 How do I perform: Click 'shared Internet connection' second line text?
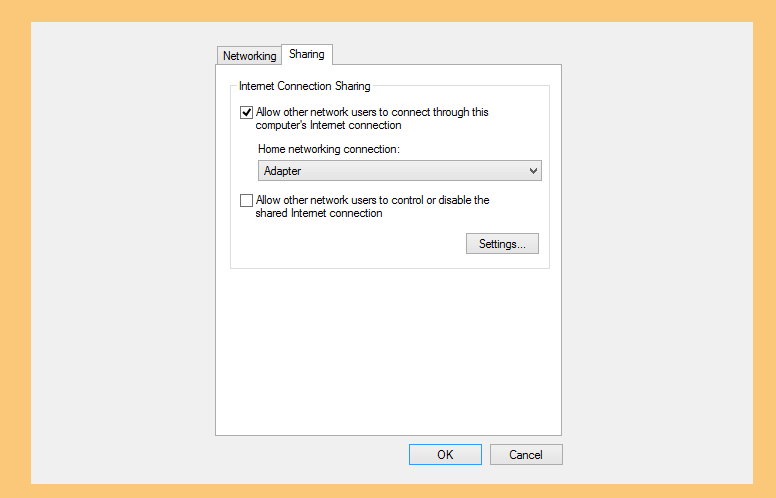[319, 213]
